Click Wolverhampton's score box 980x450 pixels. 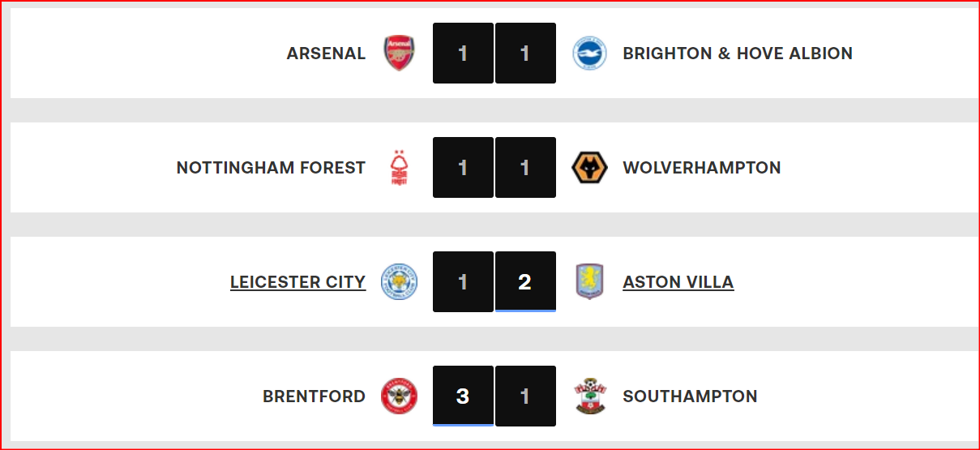click(525, 168)
